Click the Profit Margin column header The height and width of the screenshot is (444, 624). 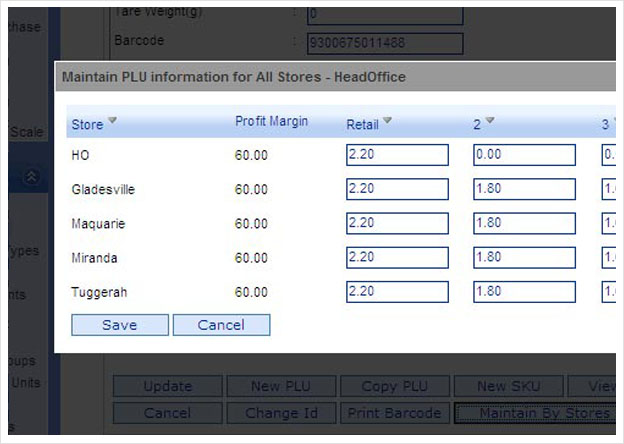(x=271, y=121)
